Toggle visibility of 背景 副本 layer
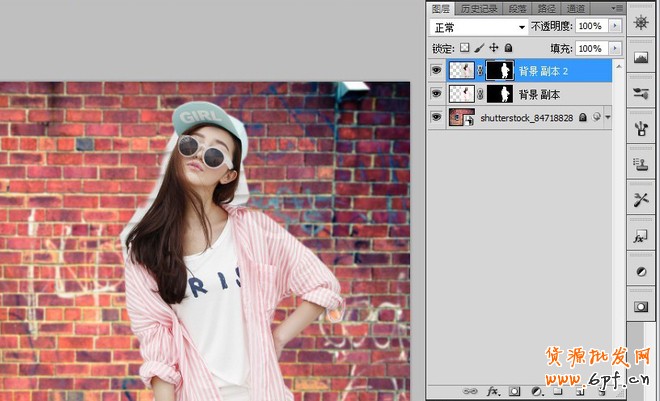The width and height of the screenshot is (660, 401). tap(435, 94)
